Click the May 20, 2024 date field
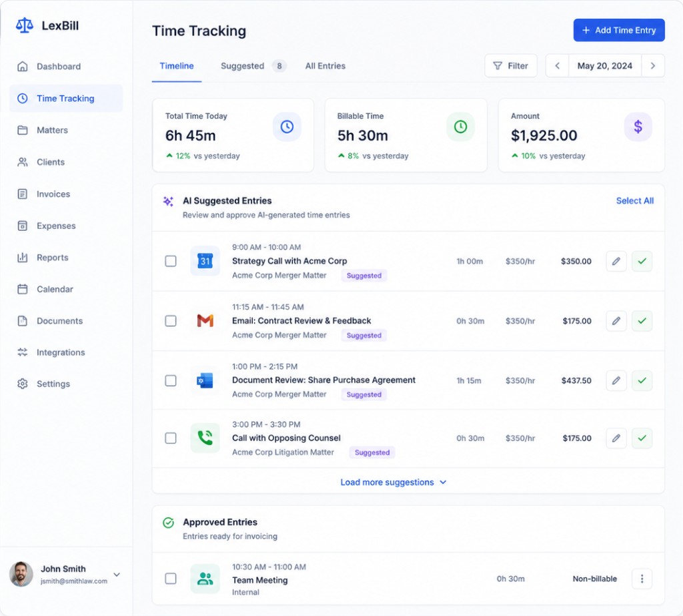 point(604,66)
